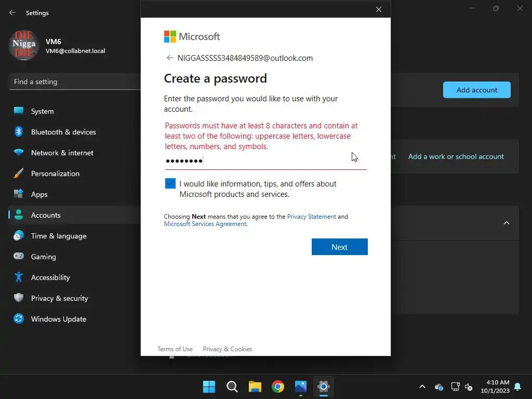The width and height of the screenshot is (532, 399).
Task: Open Accessibility settings
Action: pos(75,277)
